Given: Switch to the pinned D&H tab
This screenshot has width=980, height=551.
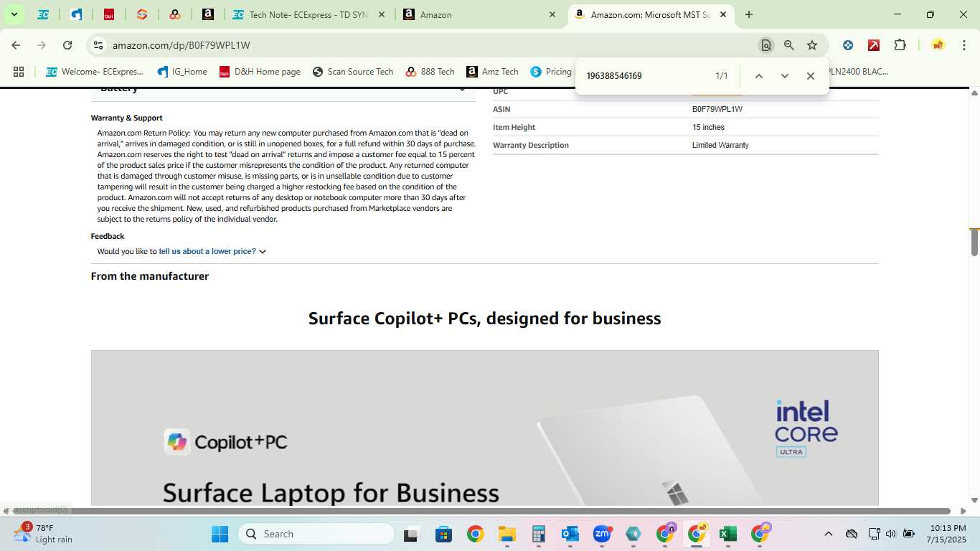Looking at the screenshot, I should 109,14.
